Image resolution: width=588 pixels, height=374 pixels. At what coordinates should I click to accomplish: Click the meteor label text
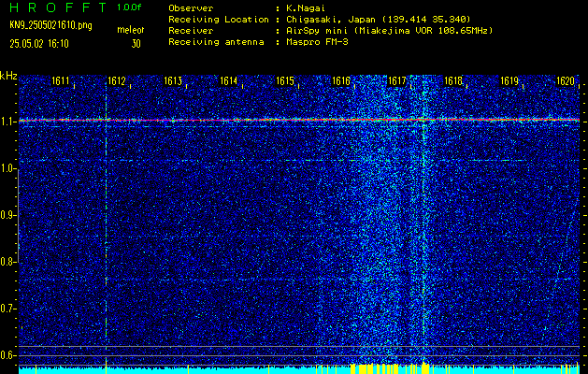(131, 30)
